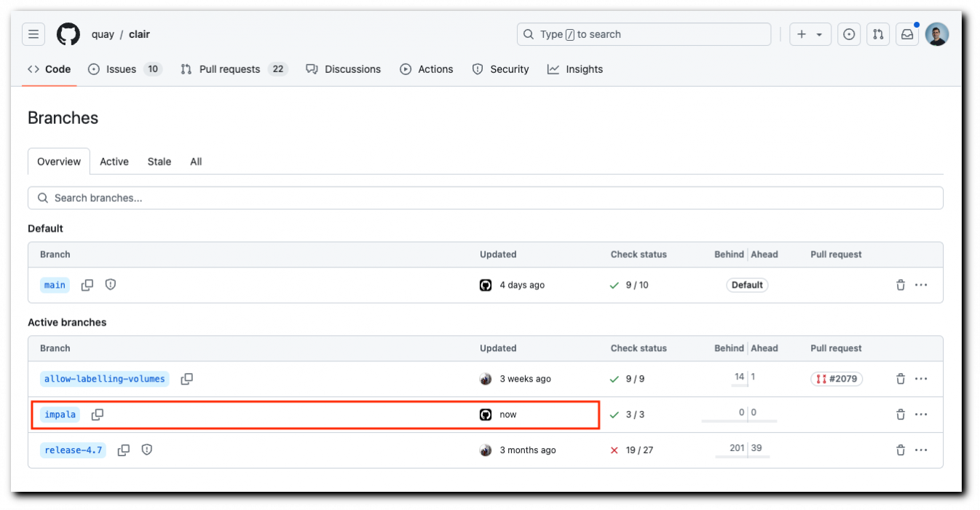Click the 201 behind count for release-4.7
Screen dimensions: 980x510
(737, 448)
